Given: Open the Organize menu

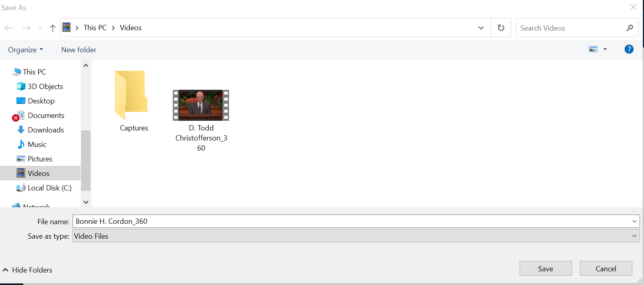Looking at the screenshot, I should point(25,50).
